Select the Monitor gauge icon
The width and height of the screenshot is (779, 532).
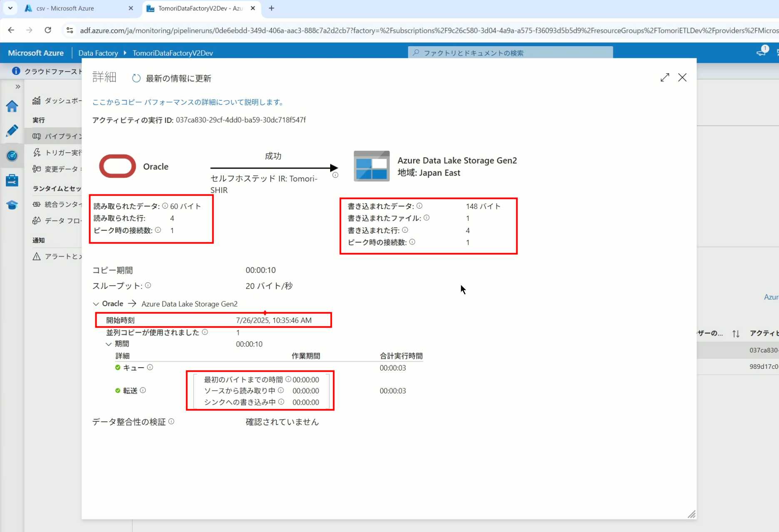[x=12, y=156]
